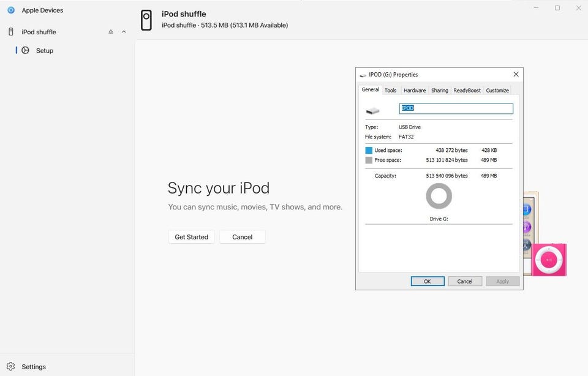Click the 'Apple Devices' title text
The height and width of the screenshot is (376, 588).
[42, 10]
